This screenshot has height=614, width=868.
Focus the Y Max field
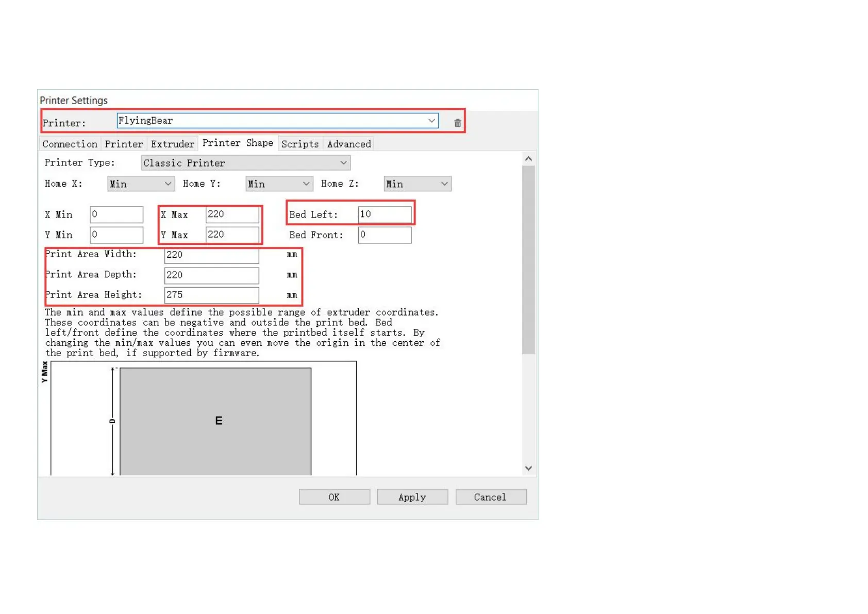tap(232, 235)
